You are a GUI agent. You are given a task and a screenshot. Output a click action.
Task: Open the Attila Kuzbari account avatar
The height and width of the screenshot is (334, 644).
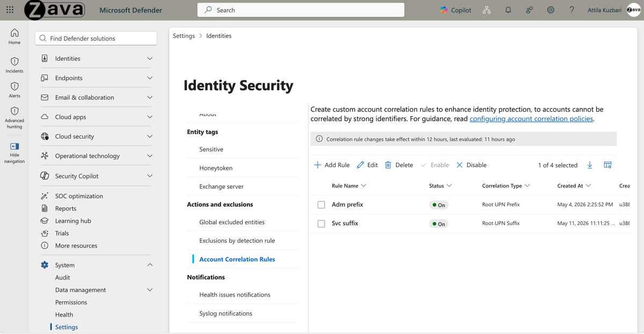634,10
